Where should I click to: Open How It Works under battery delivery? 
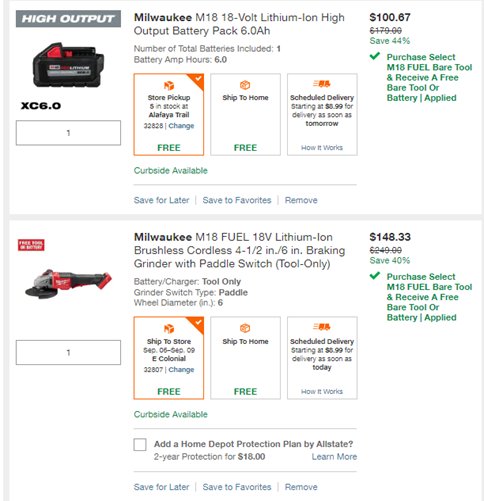click(322, 148)
